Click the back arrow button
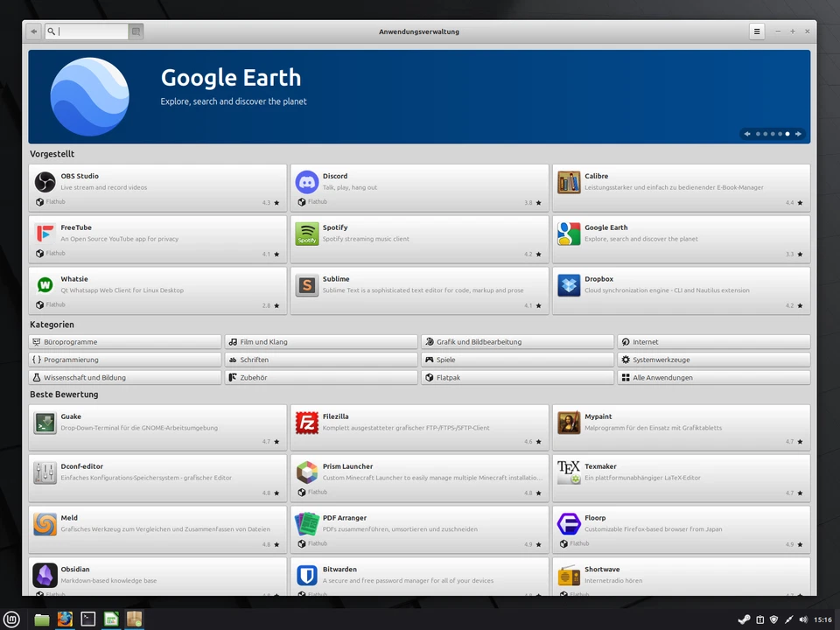 point(34,31)
